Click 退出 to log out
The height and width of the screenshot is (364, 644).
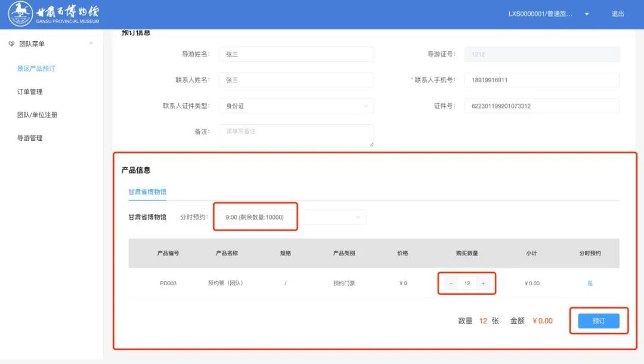point(618,14)
